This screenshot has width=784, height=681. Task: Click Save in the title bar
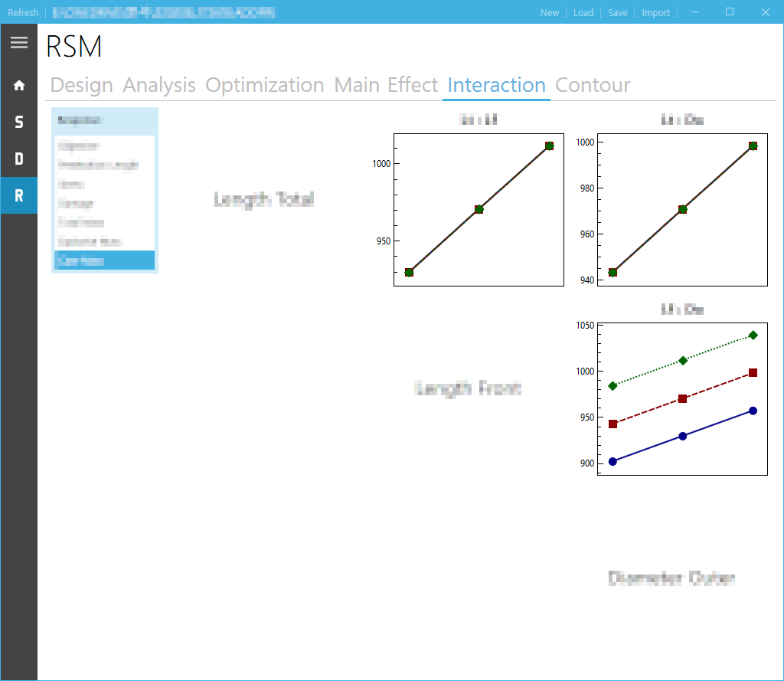[618, 12]
